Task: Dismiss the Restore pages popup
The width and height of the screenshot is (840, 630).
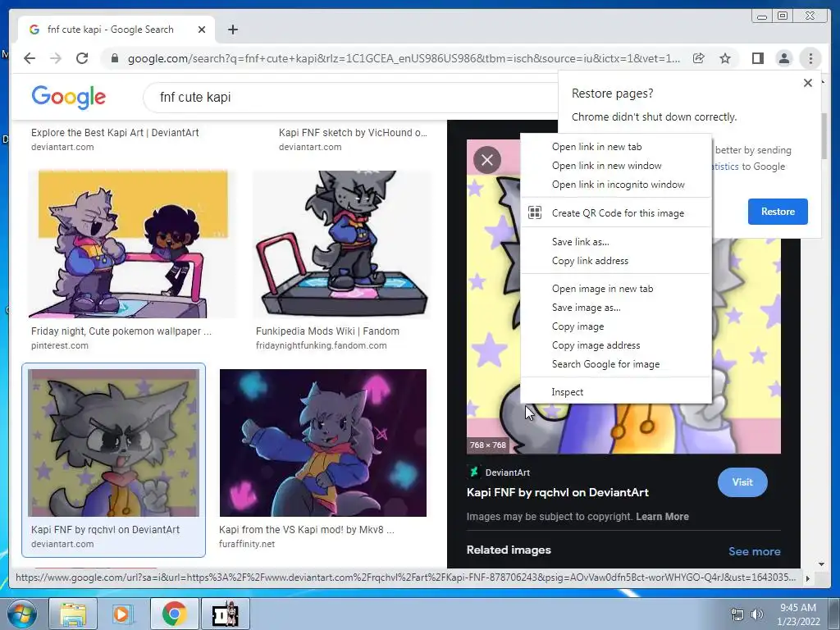Action: pos(808,83)
